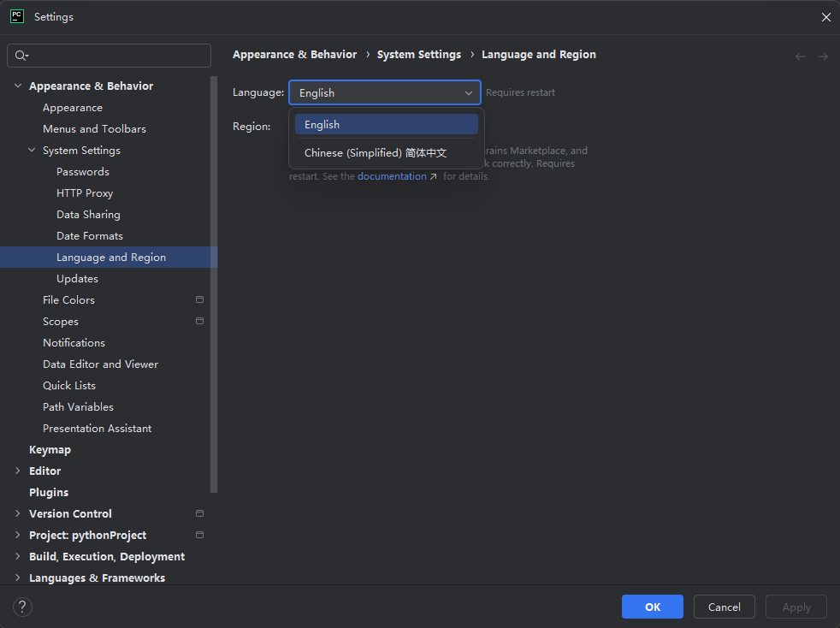The width and height of the screenshot is (840, 628).
Task: Click Appearance & Behavior in breadcrumb
Action: (x=294, y=55)
